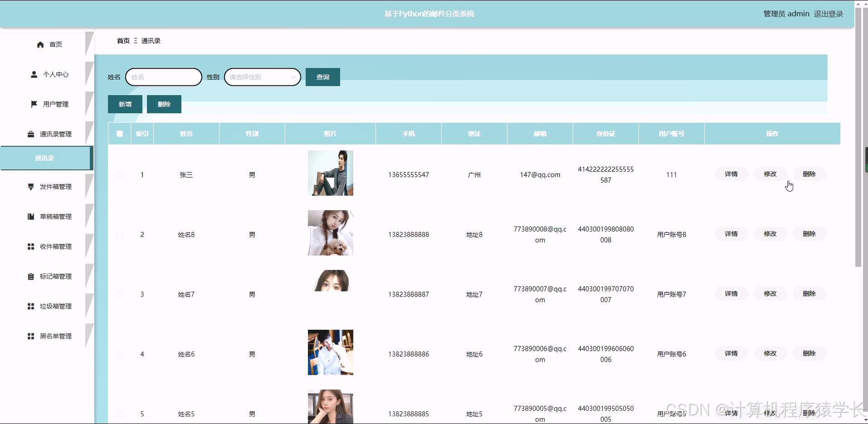868x424 pixels.
Task: Click the grid icon beside 黑名单管理
Action: [x=31, y=336]
